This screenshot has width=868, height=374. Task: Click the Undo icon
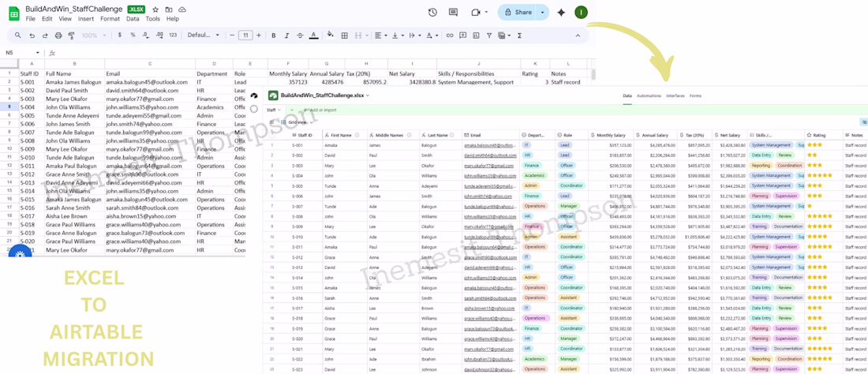coord(32,36)
